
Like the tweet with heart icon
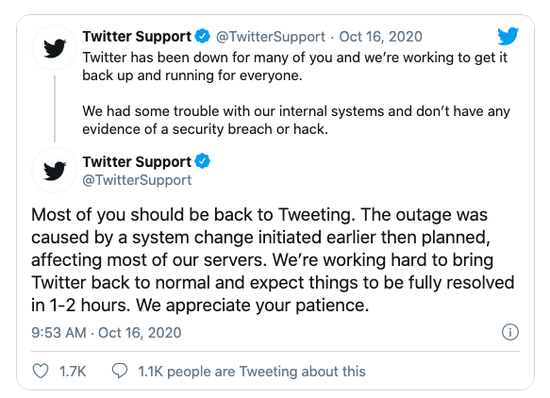click(40, 371)
